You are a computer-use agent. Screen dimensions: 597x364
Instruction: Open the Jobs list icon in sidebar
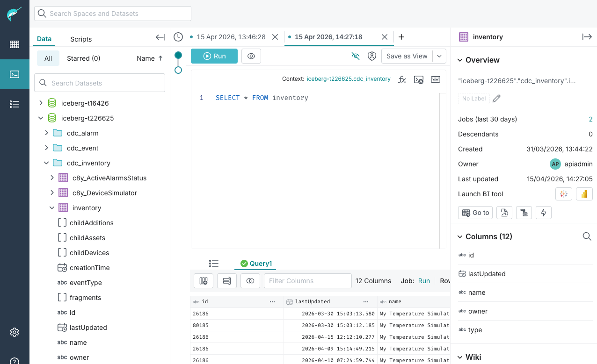click(15, 104)
